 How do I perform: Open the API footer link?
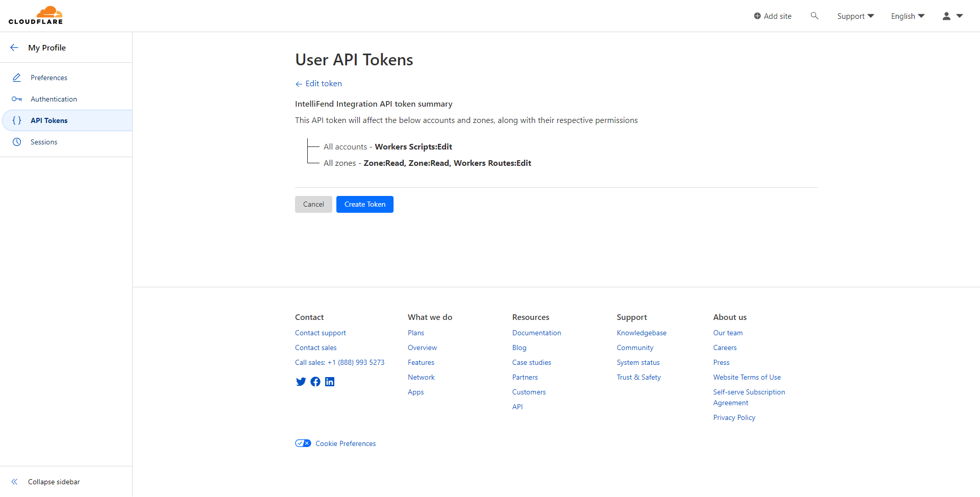[518, 407]
